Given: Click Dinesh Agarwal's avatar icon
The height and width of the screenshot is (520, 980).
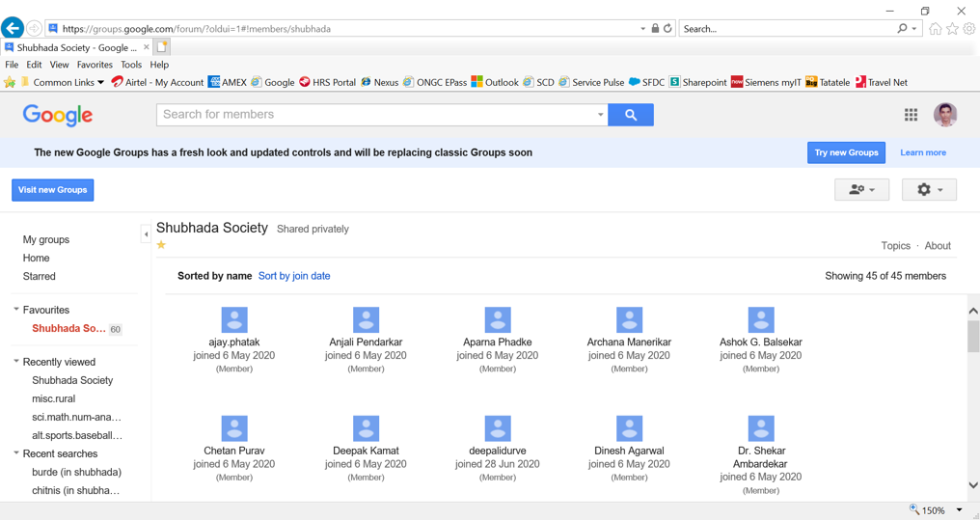Looking at the screenshot, I should pos(629,428).
